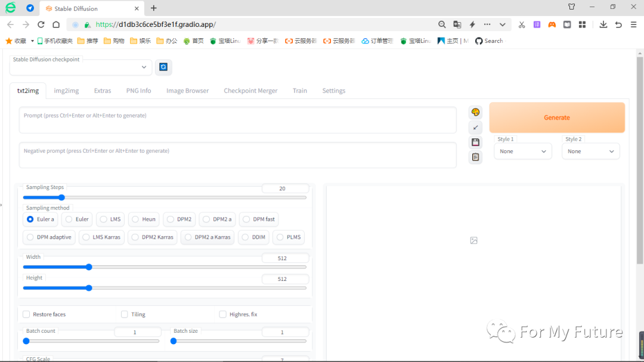Click the arrow icon to read generation parameters
The height and width of the screenshot is (362, 644).
[475, 128]
